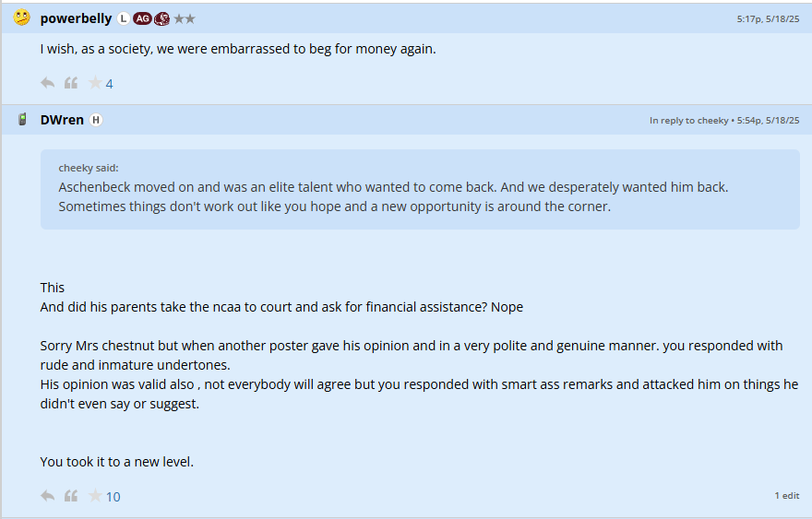Reply to DWren's post using arrow icon
This screenshot has height=519, width=812.
pyautogui.click(x=48, y=496)
